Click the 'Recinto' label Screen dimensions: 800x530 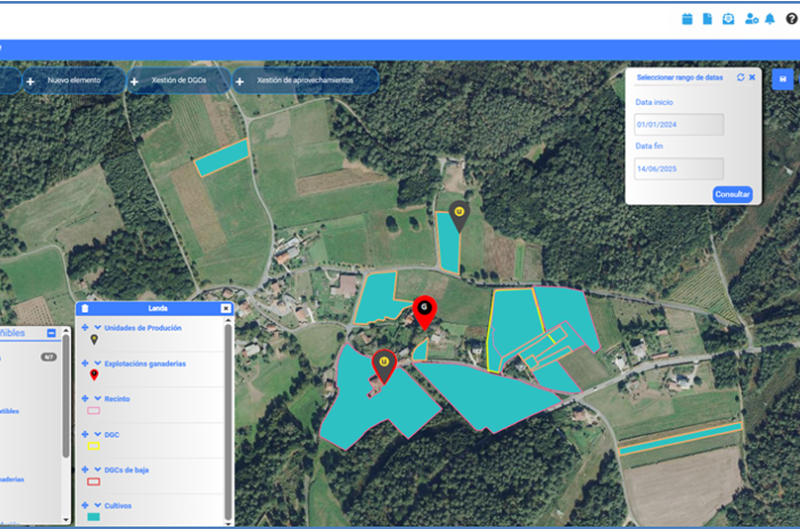click(117, 399)
